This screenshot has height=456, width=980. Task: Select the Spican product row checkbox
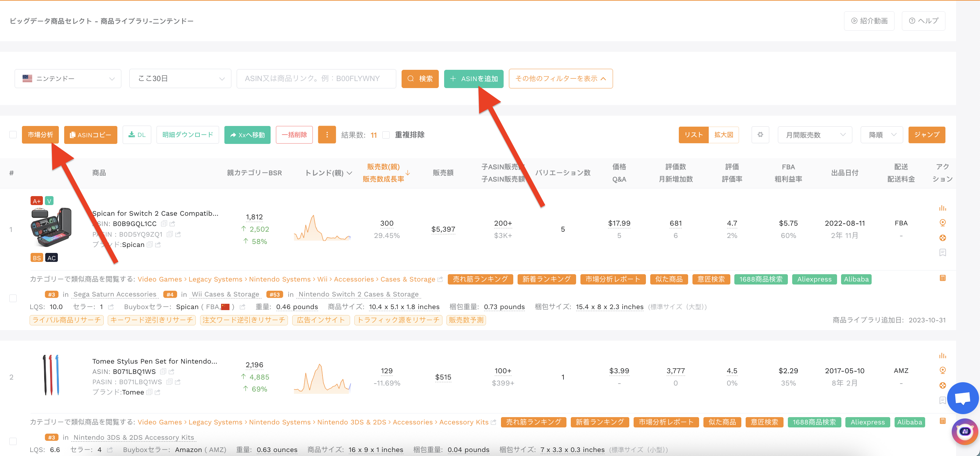click(13, 298)
